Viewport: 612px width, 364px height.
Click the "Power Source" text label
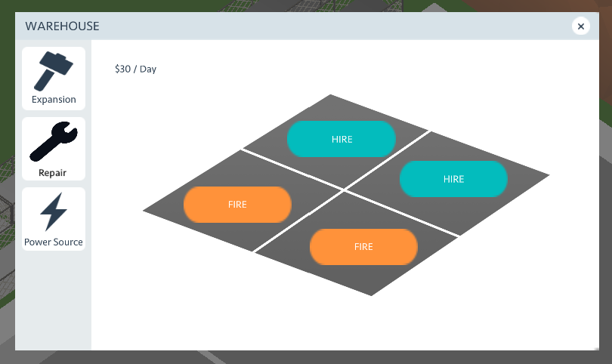(x=54, y=242)
